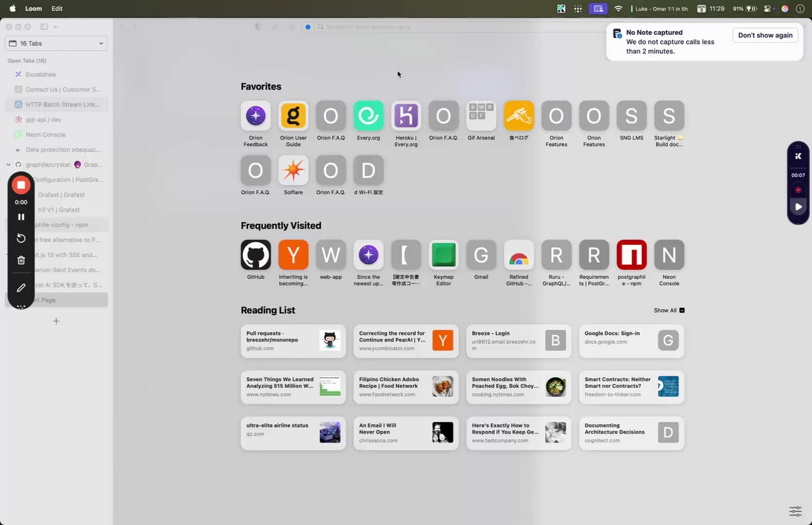Pause the Loom recording
The height and width of the screenshot is (525, 812).
point(21,216)
